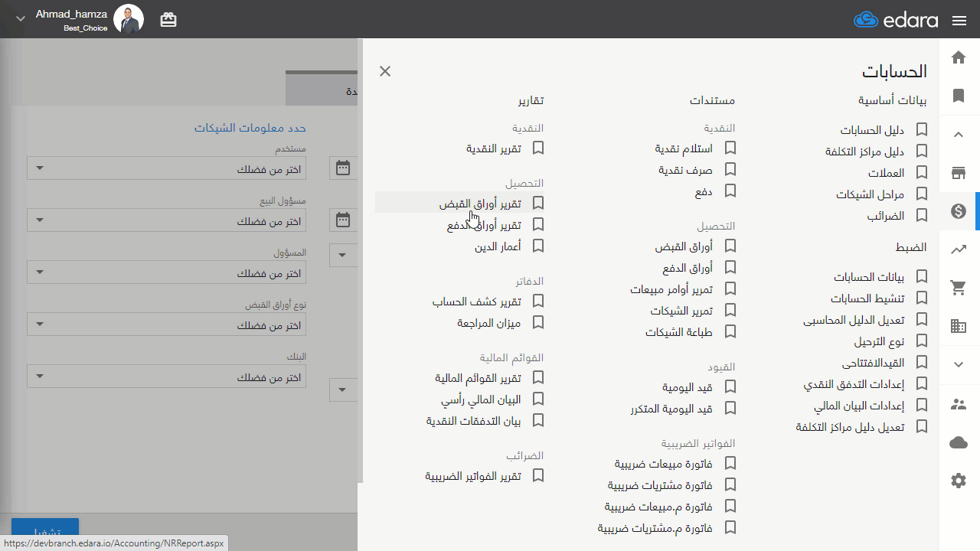This screenshot has height=551, width=980.
Task: Open إعدادات التدفق النقدي settings
Action: pos(854,384)
